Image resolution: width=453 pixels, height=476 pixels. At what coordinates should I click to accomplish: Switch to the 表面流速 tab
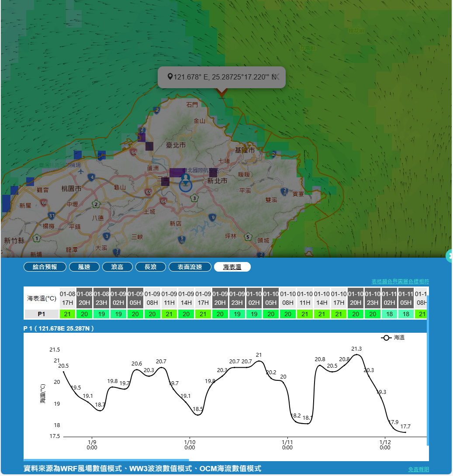click(x=190, y=267)
